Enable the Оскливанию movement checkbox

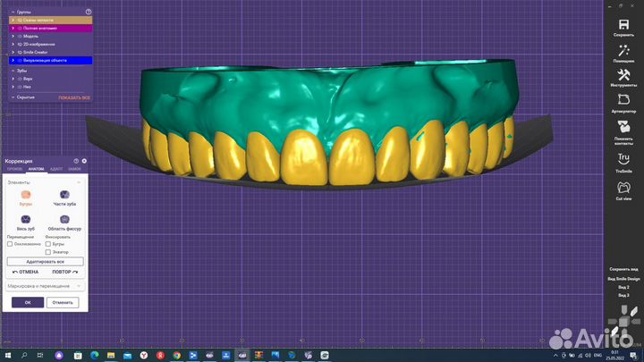click(x=10, y=243)
